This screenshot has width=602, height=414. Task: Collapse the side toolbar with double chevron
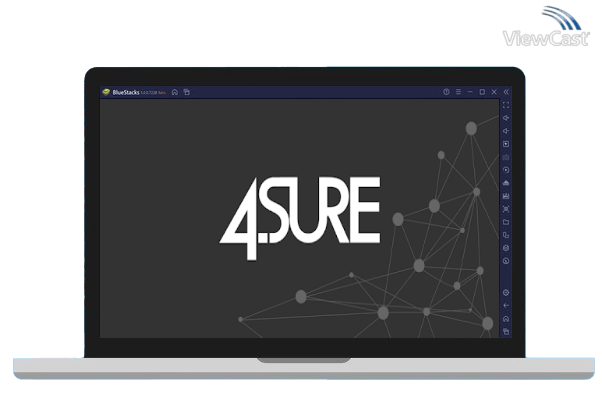pyautogui.click(x=506, y=92)
